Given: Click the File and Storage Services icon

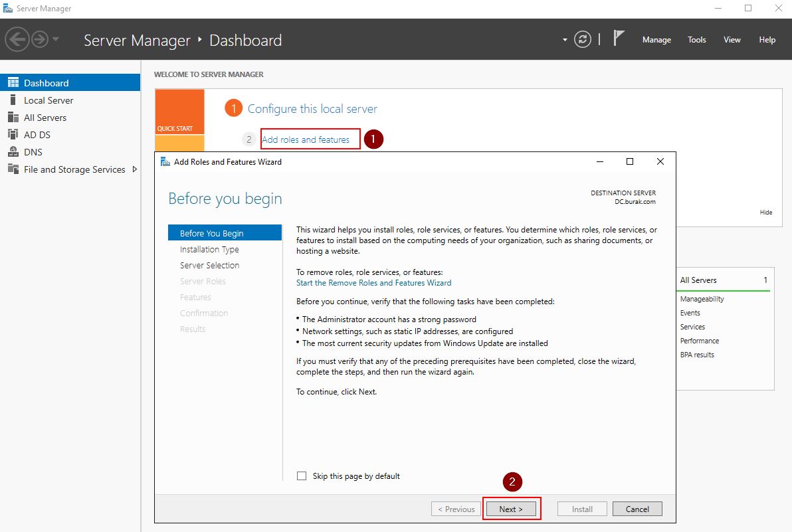Looking at the screenshot, I should 13,169.
